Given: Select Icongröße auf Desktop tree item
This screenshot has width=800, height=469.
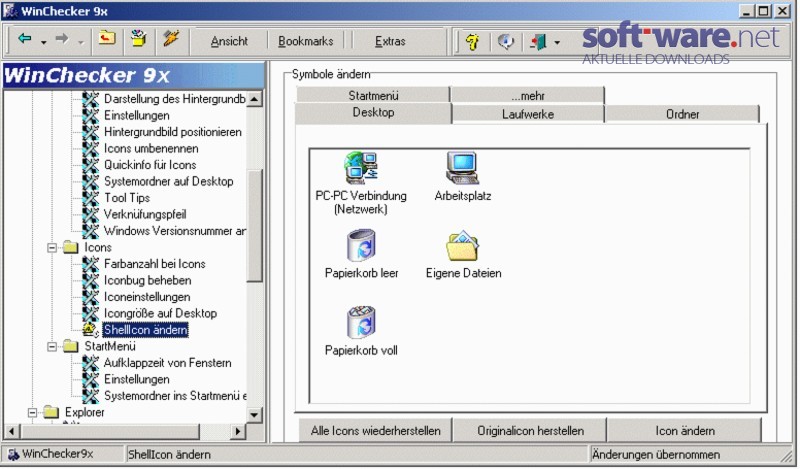Looking at the screenshot, I should (x=160, y=313).
